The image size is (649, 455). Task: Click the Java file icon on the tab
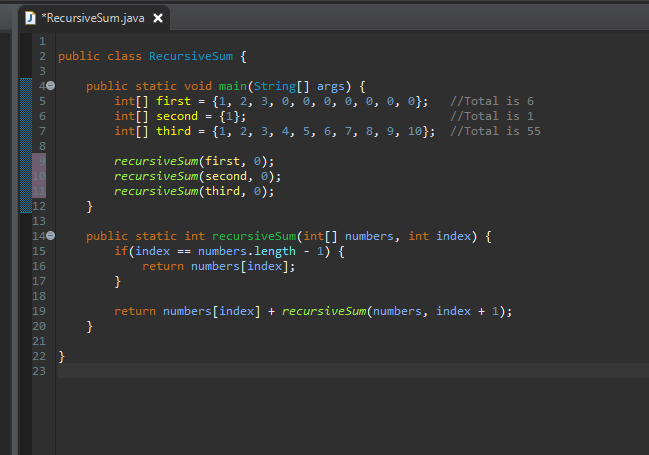[x=31, y=18]
